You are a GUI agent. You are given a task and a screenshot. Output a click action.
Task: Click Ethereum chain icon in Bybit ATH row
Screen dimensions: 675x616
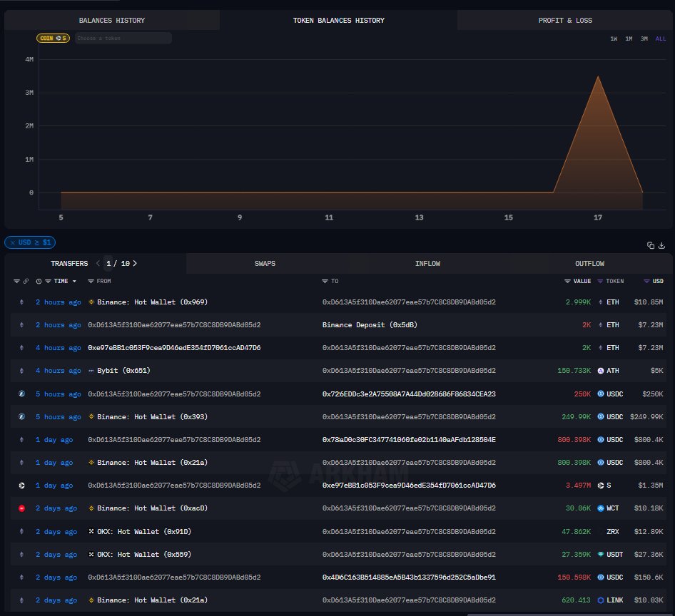pyautogui.click(x=21, y=370)
